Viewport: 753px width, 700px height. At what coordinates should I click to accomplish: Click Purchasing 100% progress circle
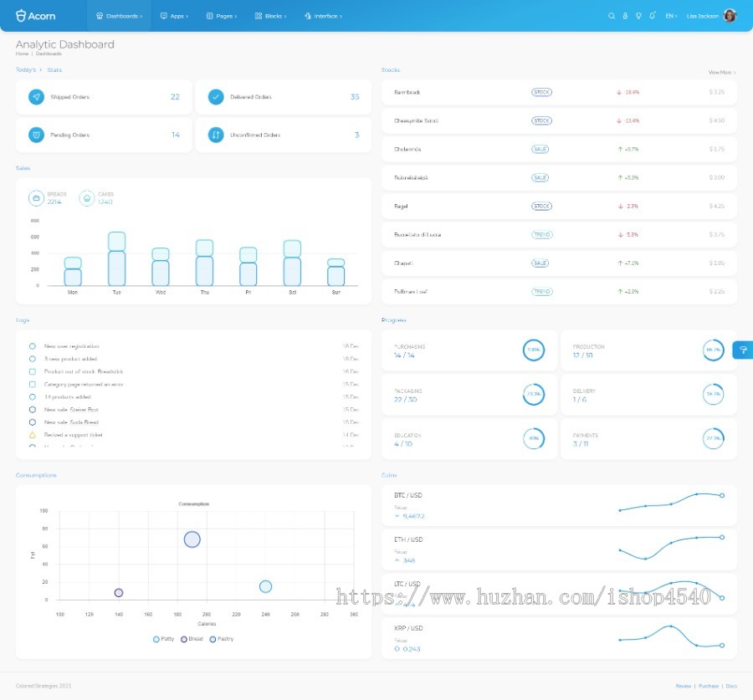534,350
